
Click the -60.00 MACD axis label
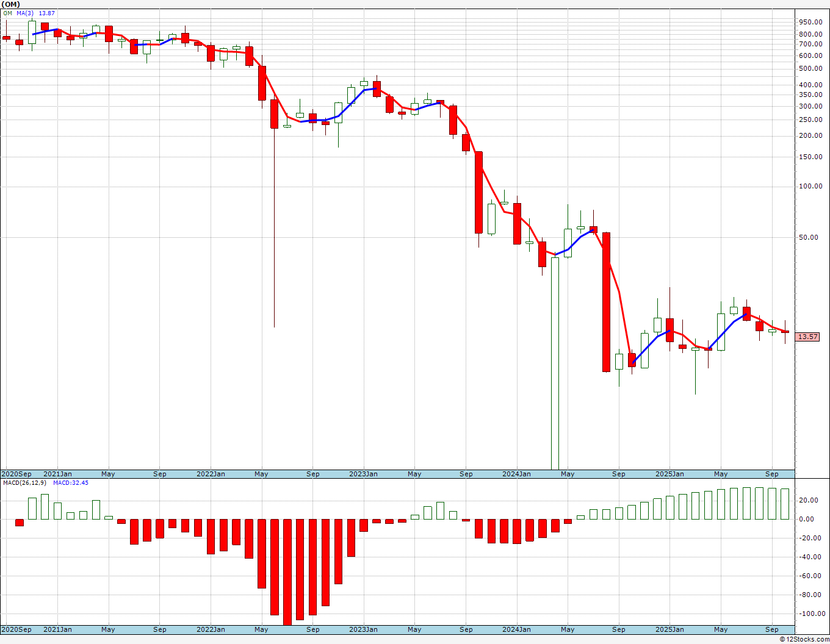click(809, 576)
